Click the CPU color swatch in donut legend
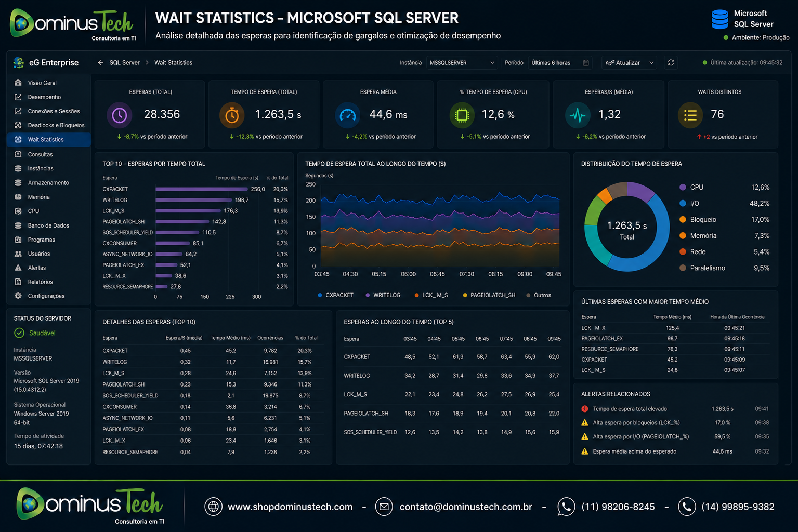This screenshot has width=798, height=532. [x=683, y=187]
